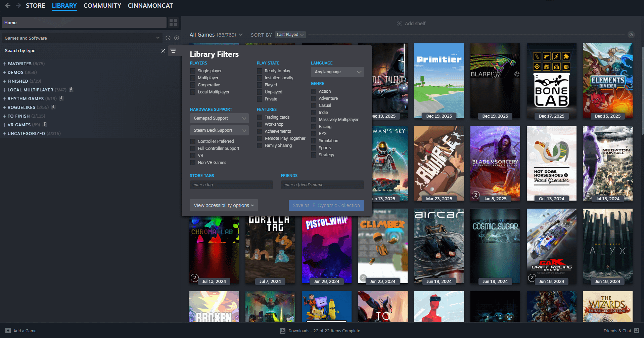Toggle the grid view icon beside Home

[x=173, y=23]
